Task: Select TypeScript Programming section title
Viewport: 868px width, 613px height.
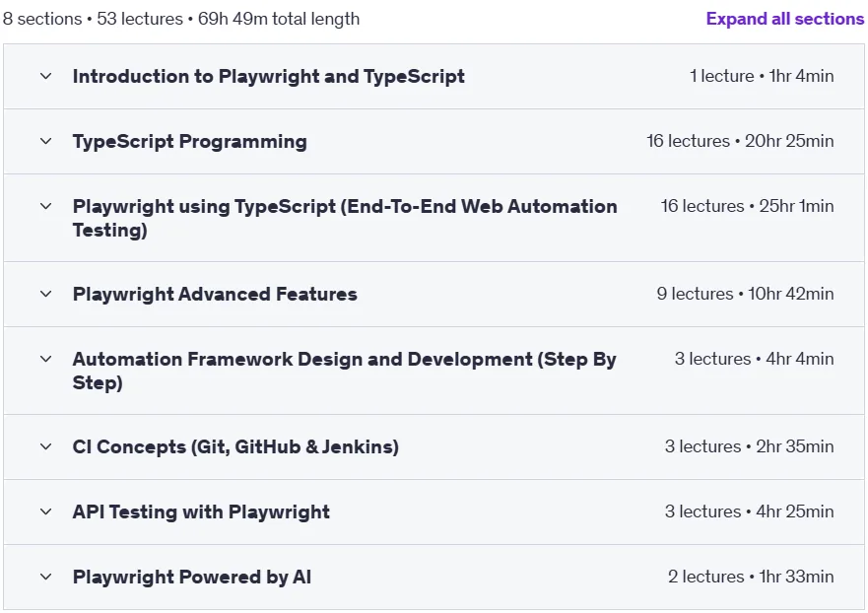Action: coord(190,142)
